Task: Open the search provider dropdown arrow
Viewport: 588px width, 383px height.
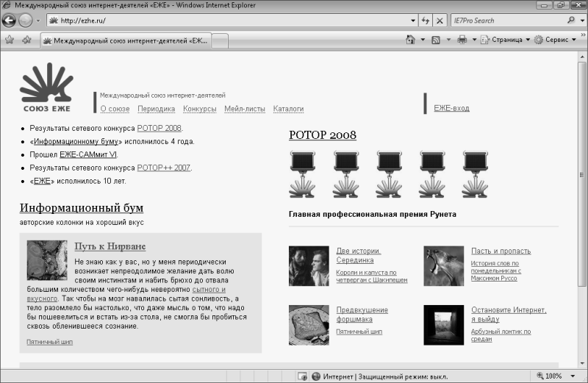Action: (582, 21)
